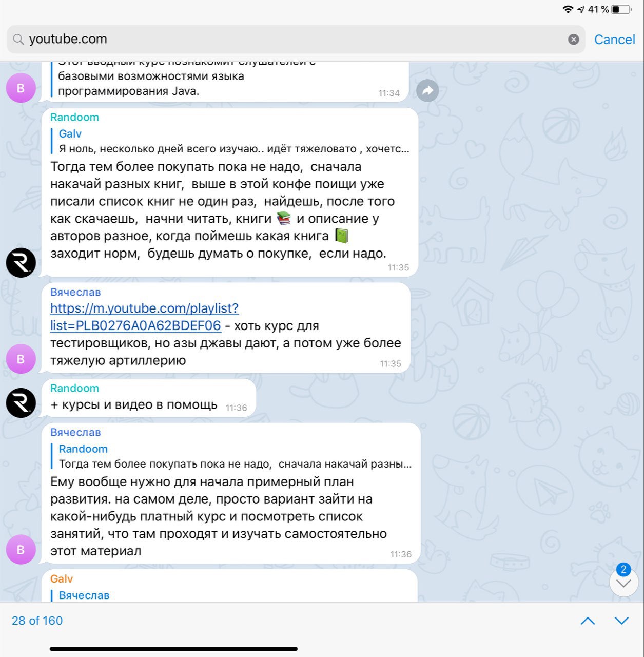644x657 pixels.
Task: Go to the previous search result with the up arrow
Action: 588,621
